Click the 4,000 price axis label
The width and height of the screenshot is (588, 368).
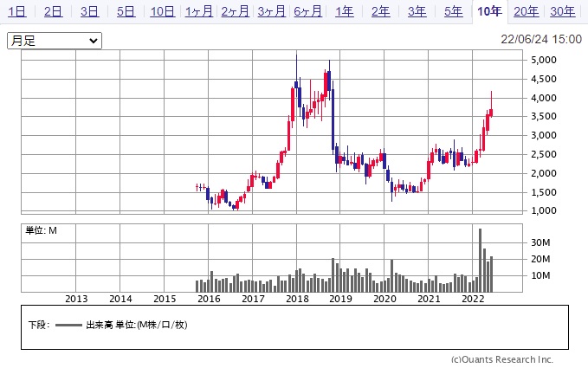(x=543, y=98)
